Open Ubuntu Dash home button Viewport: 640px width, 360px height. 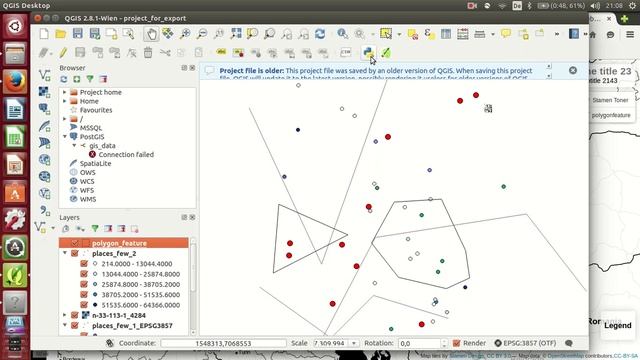pos(15,26)
